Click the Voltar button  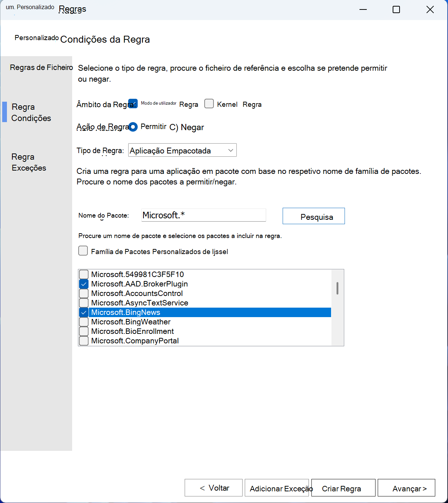coord(213,488)
